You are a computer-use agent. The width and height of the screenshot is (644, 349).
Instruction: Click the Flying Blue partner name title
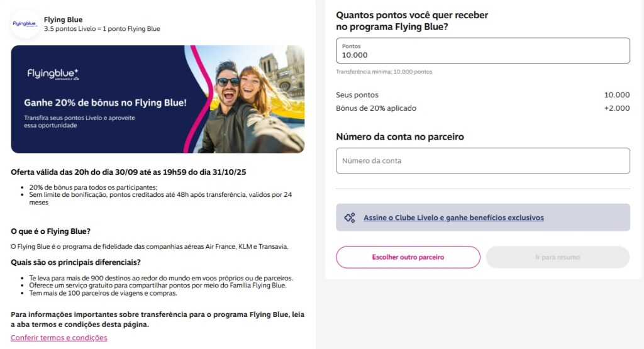tap(64, 19)
